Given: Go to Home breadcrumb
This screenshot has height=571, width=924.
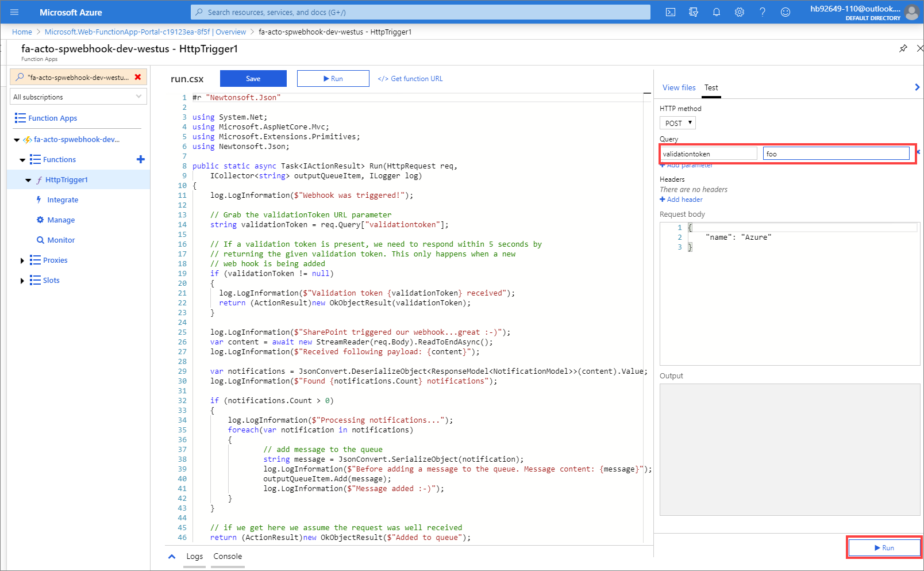Looking at the screenshot, I should 22,32.
